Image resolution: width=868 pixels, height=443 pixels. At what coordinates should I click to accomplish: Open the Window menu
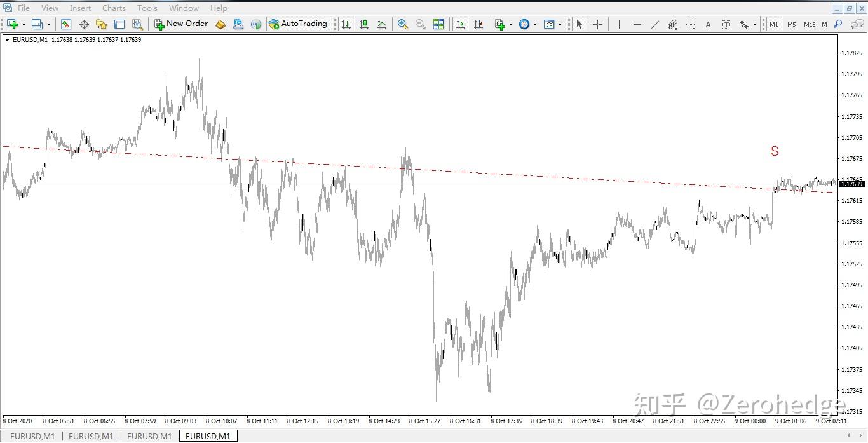(x=184, y=8)
